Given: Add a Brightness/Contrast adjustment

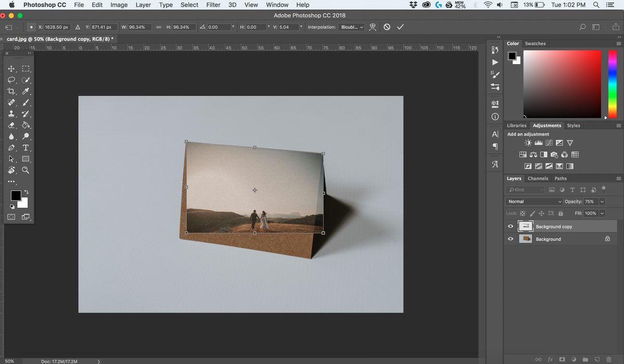Looking at the screenshot, I should pos(528,143).
